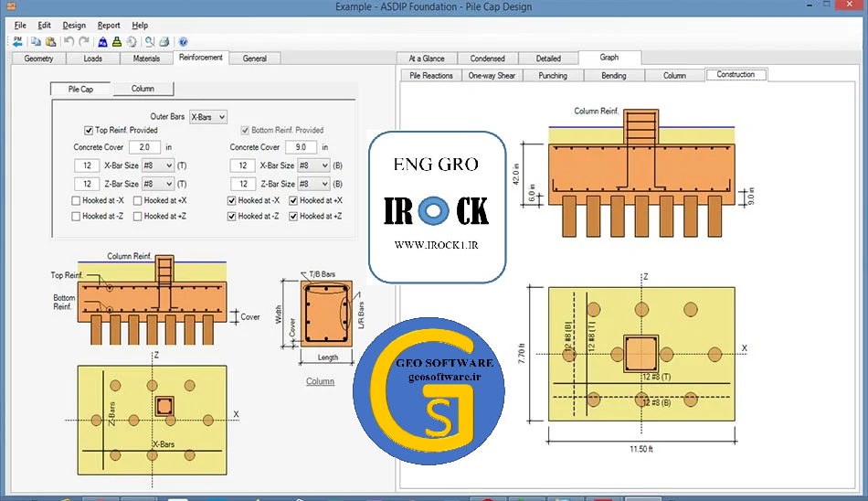Disable bottom Hooked at +Z checkbox
Viewport: 868px width, 501px height.
coord(293,217)
